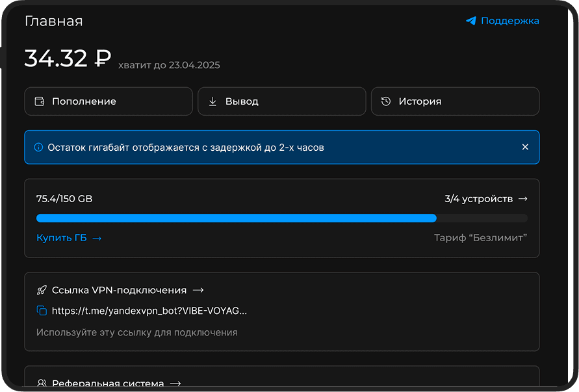Image resolution: width=579 pixels, height=392 pixels.
Task: Click the arrow after Ссылка VPN-подключения
Action: (198, 291)
